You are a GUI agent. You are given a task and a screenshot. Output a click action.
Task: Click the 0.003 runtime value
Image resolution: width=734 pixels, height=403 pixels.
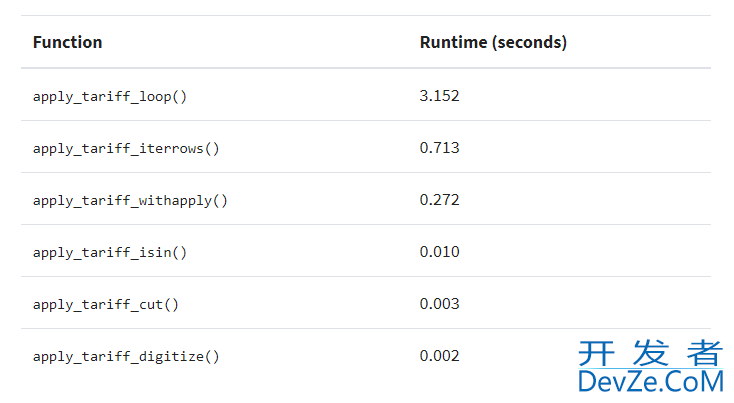[439, 304]
